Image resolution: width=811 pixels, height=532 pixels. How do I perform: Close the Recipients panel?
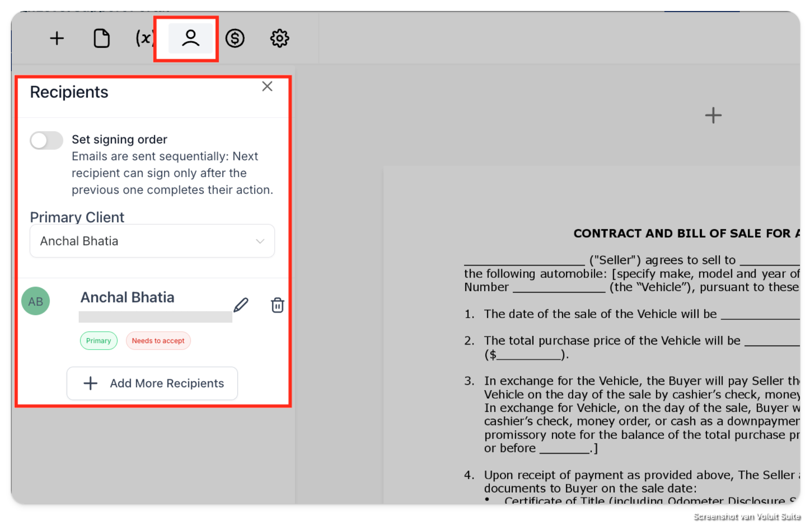tap(267, 86)
